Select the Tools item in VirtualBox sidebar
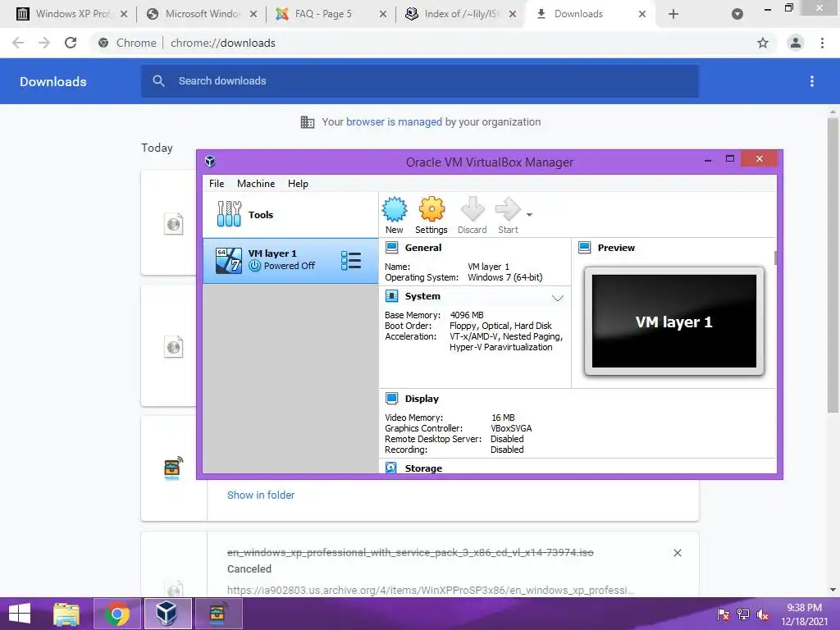Image resolution: width=840 pixels, height=630 pixels. (x=290, y=215)
